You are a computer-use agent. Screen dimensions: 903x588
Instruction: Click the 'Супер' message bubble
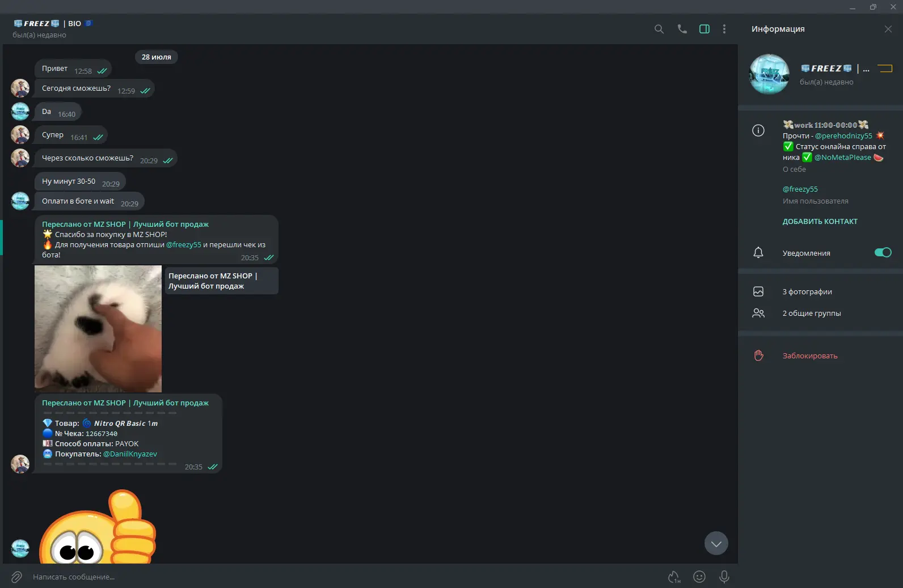[x=71, y=135]
